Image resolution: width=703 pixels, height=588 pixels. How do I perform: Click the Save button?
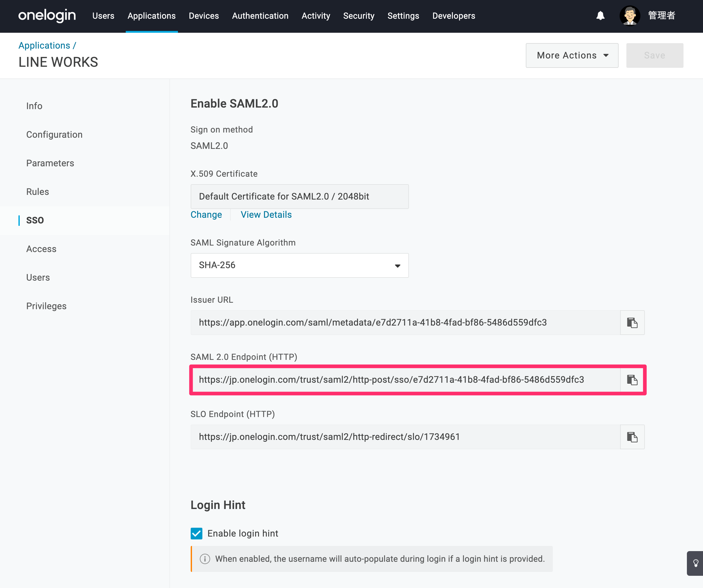coord(655,56)
